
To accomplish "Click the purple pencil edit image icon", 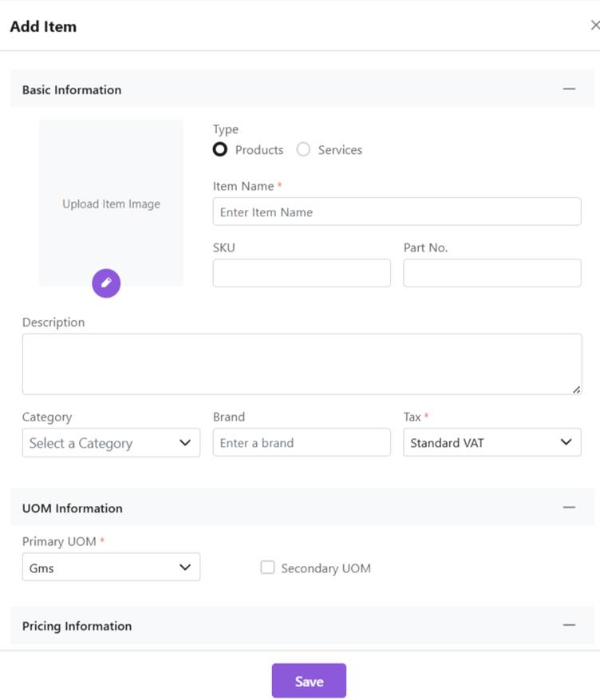I will (106, 283).
